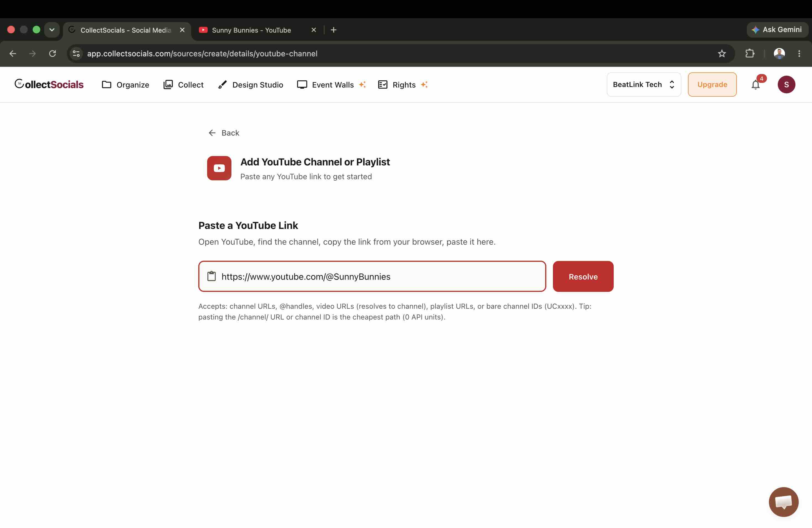Image resolution: width=812 pixels, height=528 pixels.
Task: Open site information icon in address bar
Action: click(76, 54)
